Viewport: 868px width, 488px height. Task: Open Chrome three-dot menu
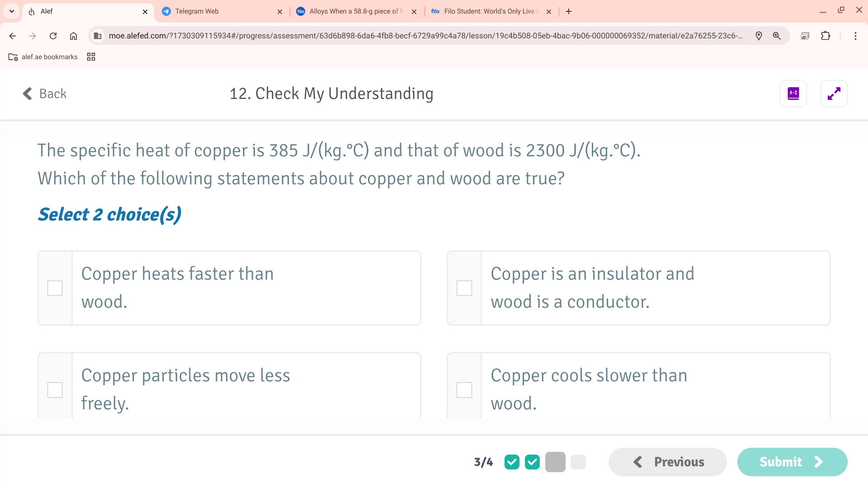coord(855,36)
